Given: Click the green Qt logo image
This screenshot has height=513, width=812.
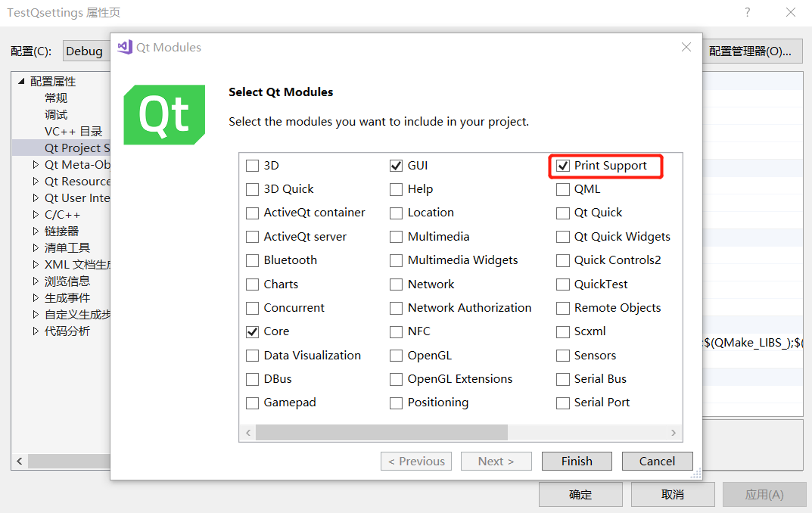Looking at the screenshot, I should pos(164,115).
